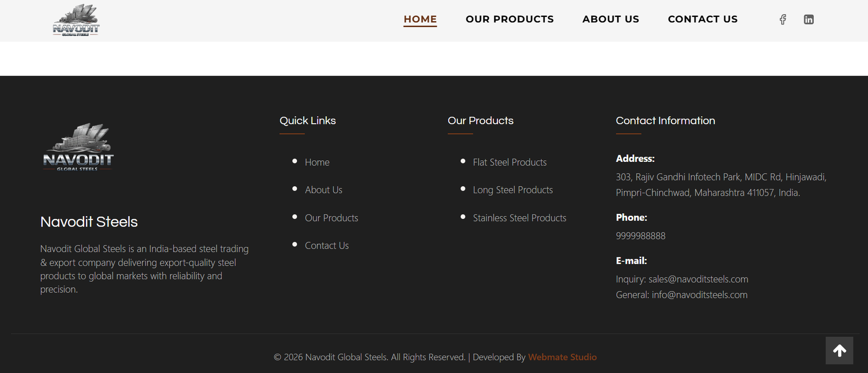Follow the Contact Us footer link
868x373 pixels.
[x=327, y=246]
